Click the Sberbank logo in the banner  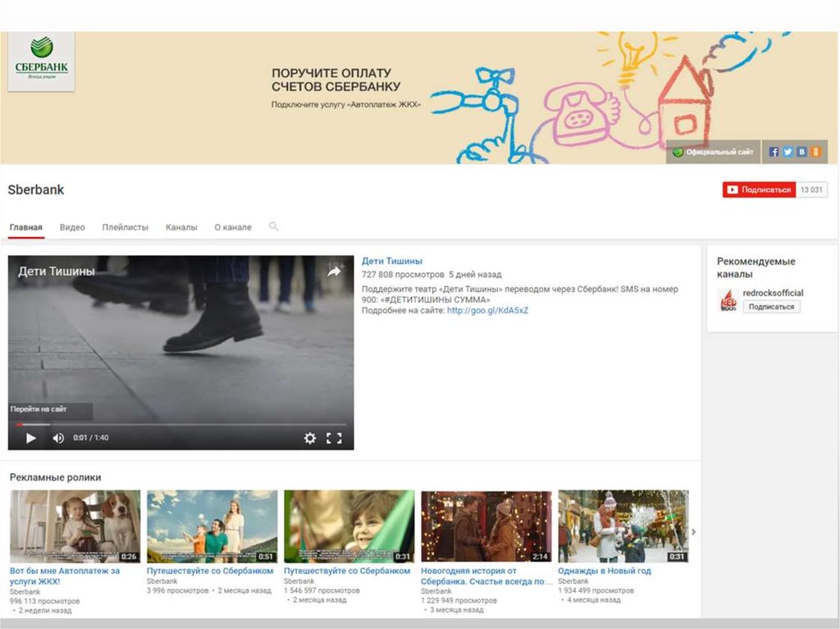[x=41, y=60]
